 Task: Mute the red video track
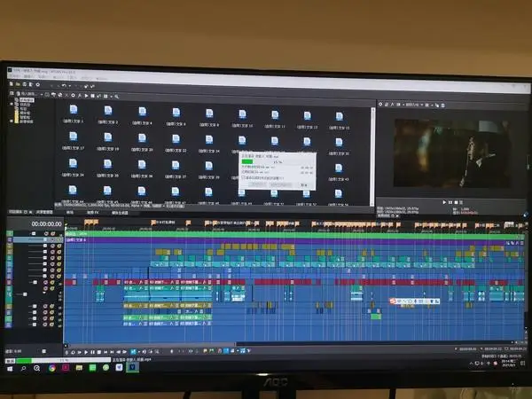pyautogui.click(x=45, y=282)
